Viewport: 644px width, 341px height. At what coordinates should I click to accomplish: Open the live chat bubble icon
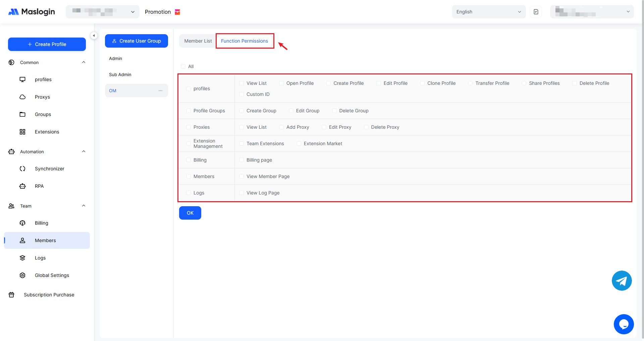coord(624,324)
